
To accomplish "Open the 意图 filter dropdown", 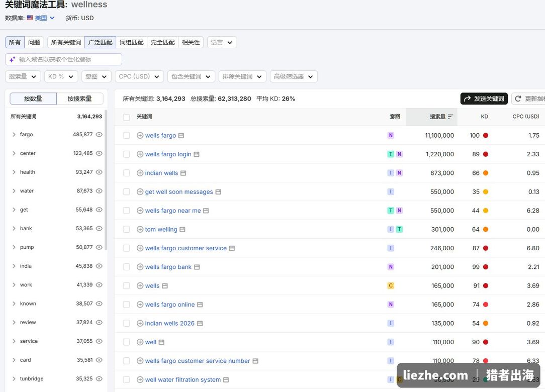I will point(96,76).
